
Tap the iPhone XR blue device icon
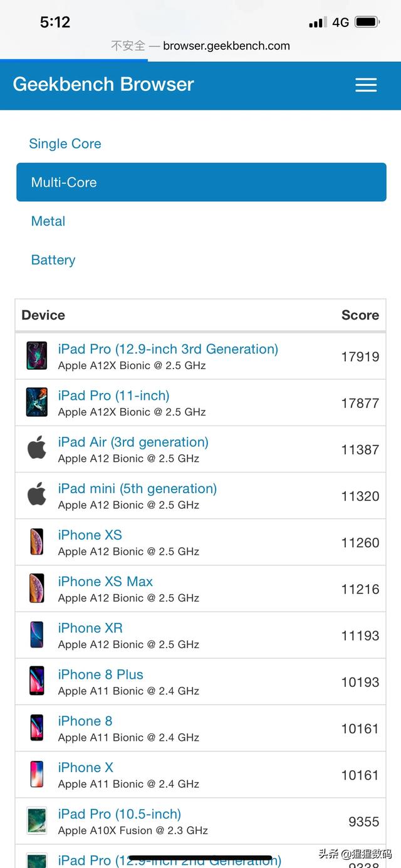[37, 634]
